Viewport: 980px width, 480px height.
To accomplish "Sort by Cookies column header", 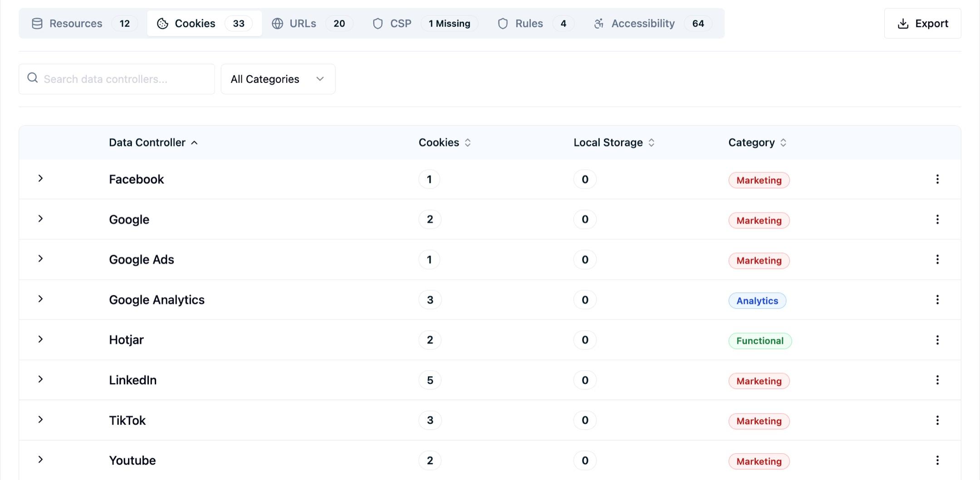I will pyautogui.click(x=445, y=142).
